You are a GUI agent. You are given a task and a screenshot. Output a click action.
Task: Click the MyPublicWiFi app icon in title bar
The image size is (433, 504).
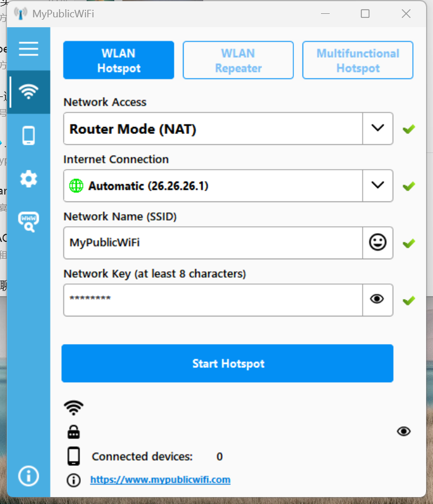(20, 13)
